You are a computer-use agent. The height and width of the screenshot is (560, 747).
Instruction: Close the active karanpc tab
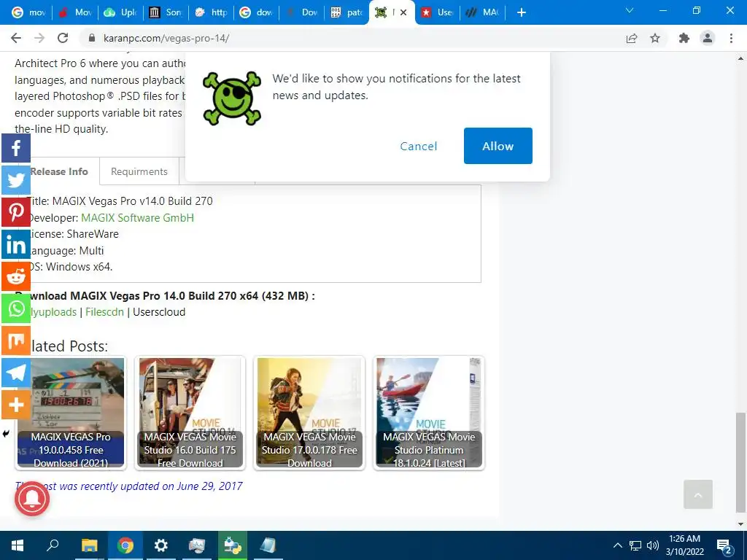coord(403,12)
